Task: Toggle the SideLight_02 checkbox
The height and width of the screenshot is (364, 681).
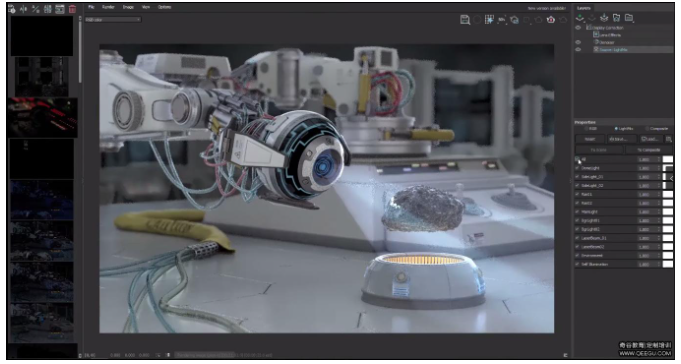Action: click(x=577, y=185)
